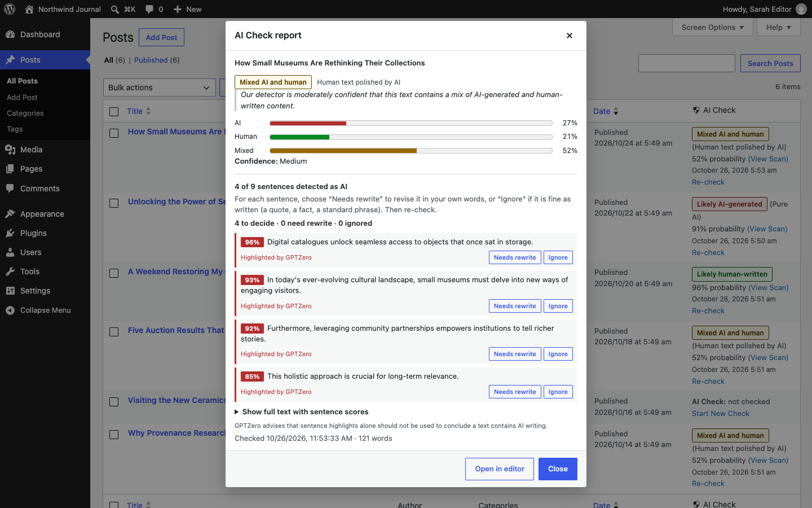Viewport: 812px width, 508px height.
Task: Click the search posts input field
Action: point(687,63)
